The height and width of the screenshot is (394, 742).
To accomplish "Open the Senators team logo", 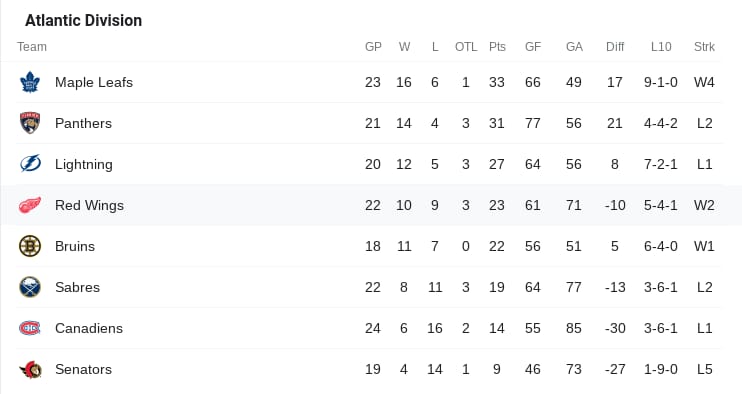I will pos(31,369).
